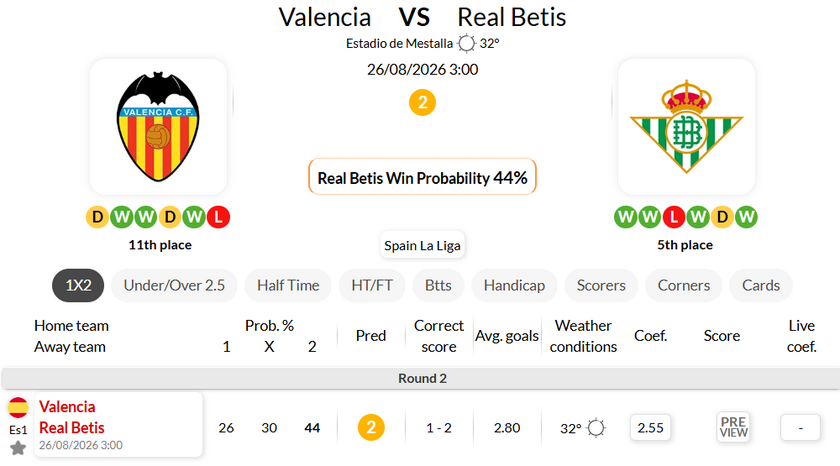Switch to the Under/Over 2.5 tab
Screen dimensions: 840x466
174,285
